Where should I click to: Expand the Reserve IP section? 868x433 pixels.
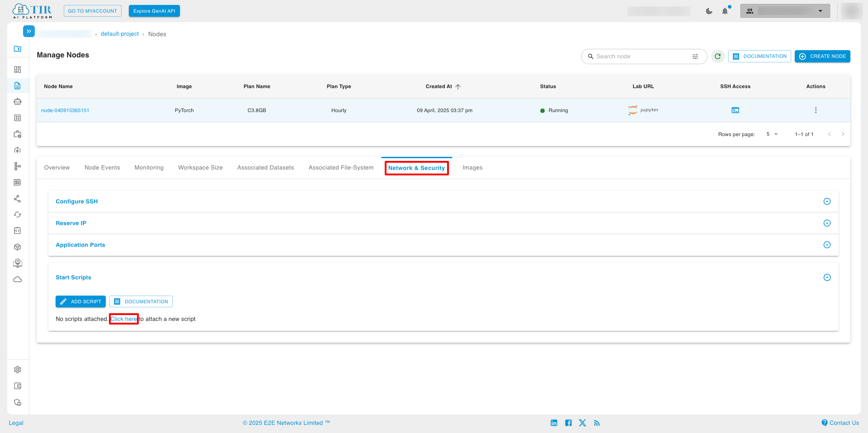tap(827, 223)
